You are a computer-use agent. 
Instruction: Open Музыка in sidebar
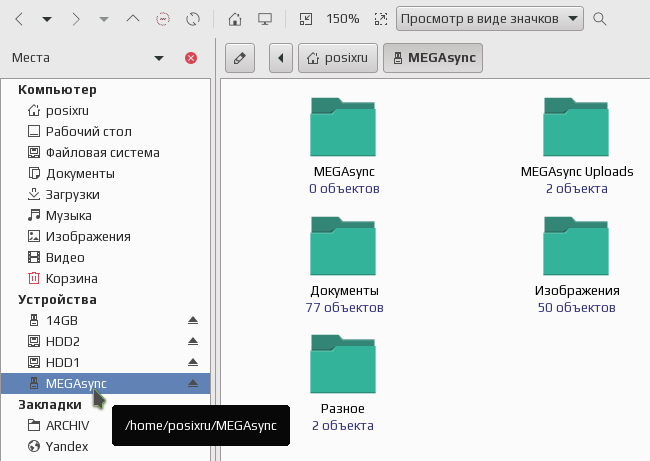tap(106, 216)
